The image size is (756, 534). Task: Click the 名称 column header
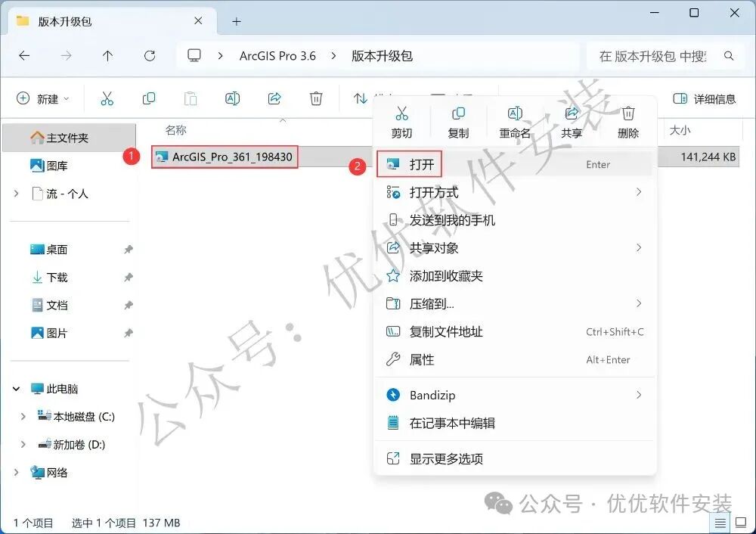175,130
